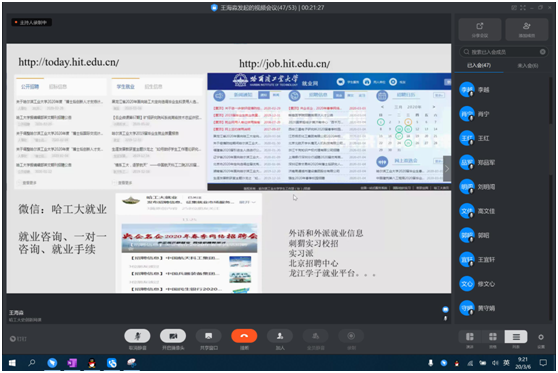
Task: Click the add members button
Action: coord(527,30)
